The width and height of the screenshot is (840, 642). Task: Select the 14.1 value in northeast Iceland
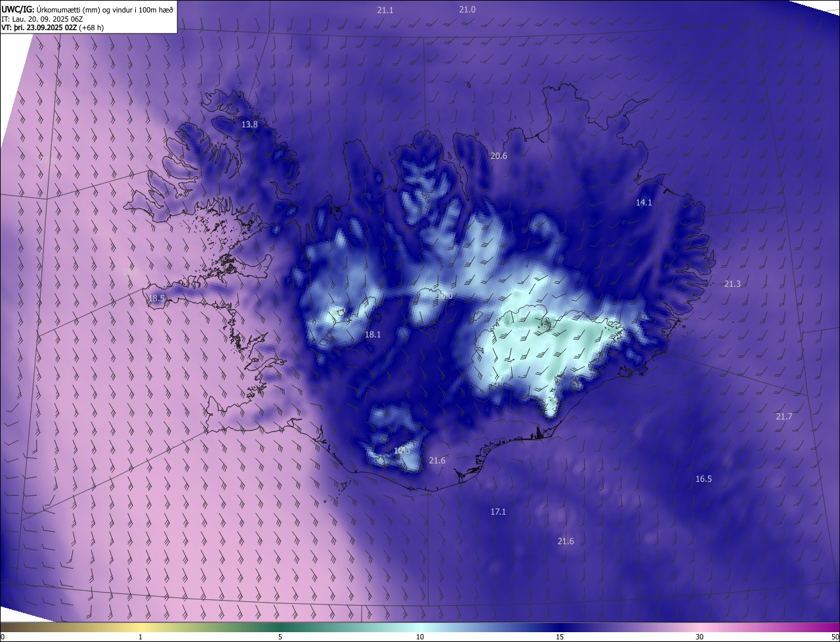click(x=644, y=203)
